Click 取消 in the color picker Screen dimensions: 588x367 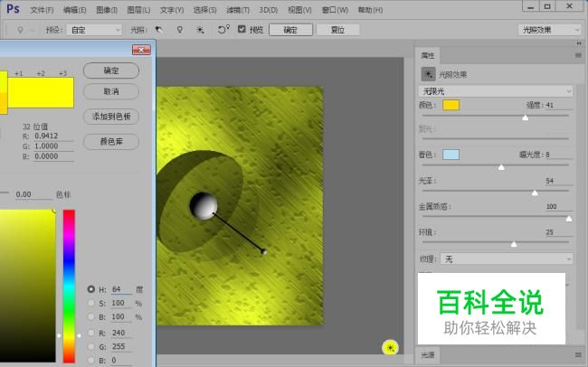click(x=111, y=91)
